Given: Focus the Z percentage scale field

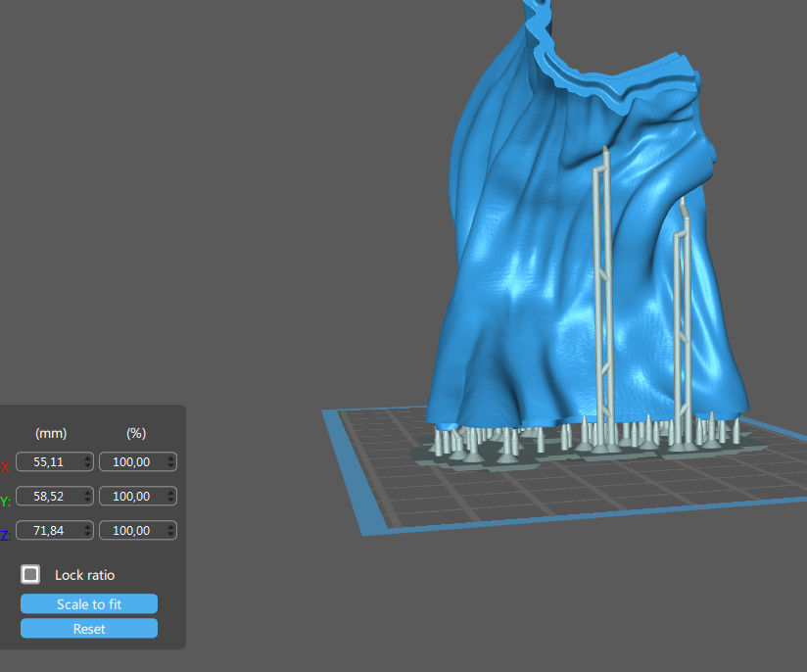Looking at the screenshot, I should (x=131, y=531).
